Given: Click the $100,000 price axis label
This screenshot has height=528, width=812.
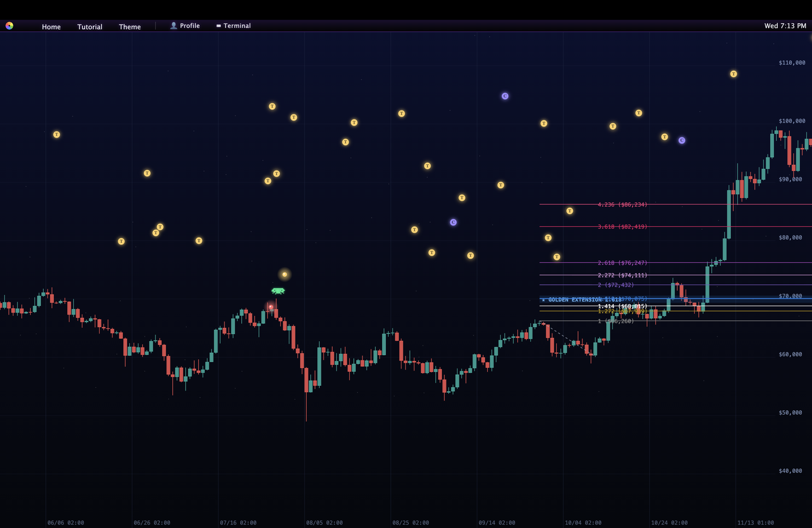Looking at the screenshot, I should (x=792, y=121).
